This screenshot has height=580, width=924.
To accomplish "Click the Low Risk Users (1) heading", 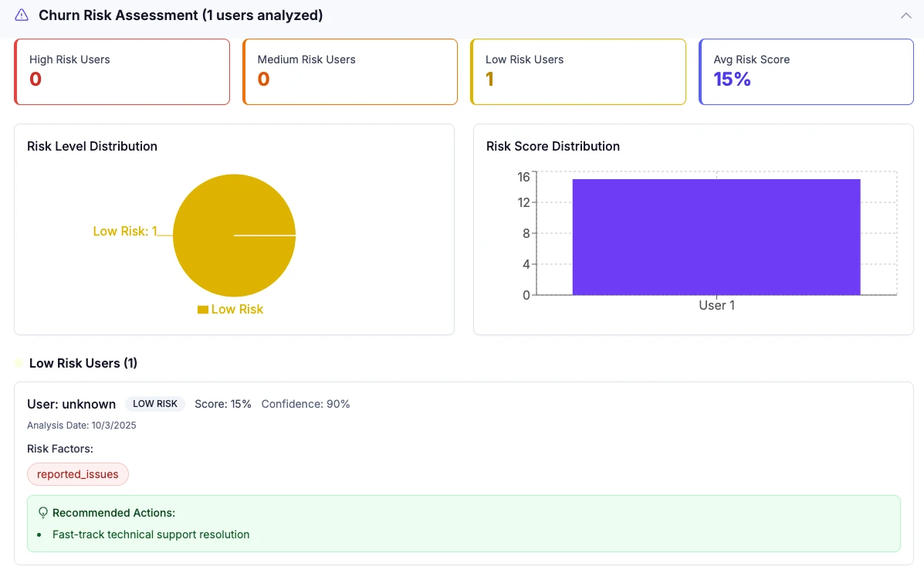I will click(x=83, y=363).
